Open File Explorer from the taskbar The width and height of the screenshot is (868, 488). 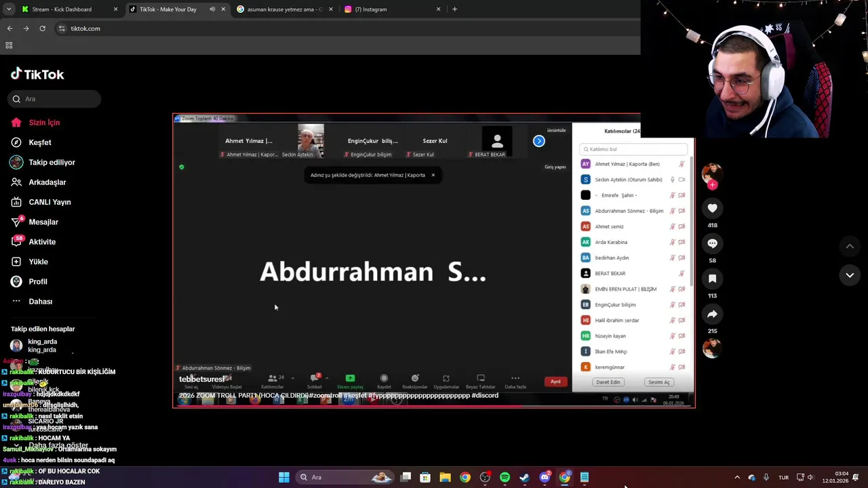coord(445,477)
